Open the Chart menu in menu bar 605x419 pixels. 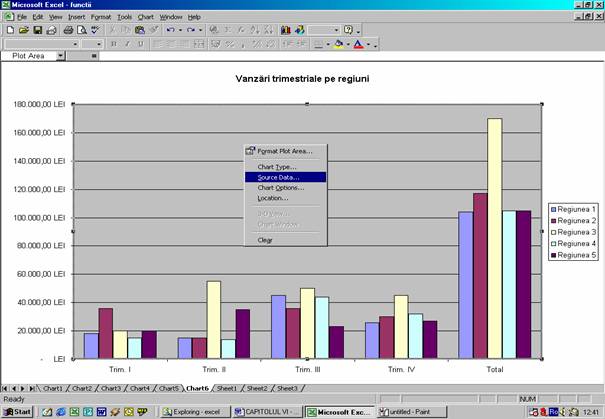click(146, 17)
